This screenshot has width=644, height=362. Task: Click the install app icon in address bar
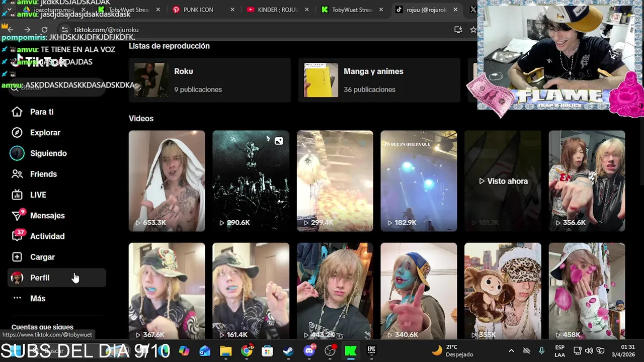(458, 30)
